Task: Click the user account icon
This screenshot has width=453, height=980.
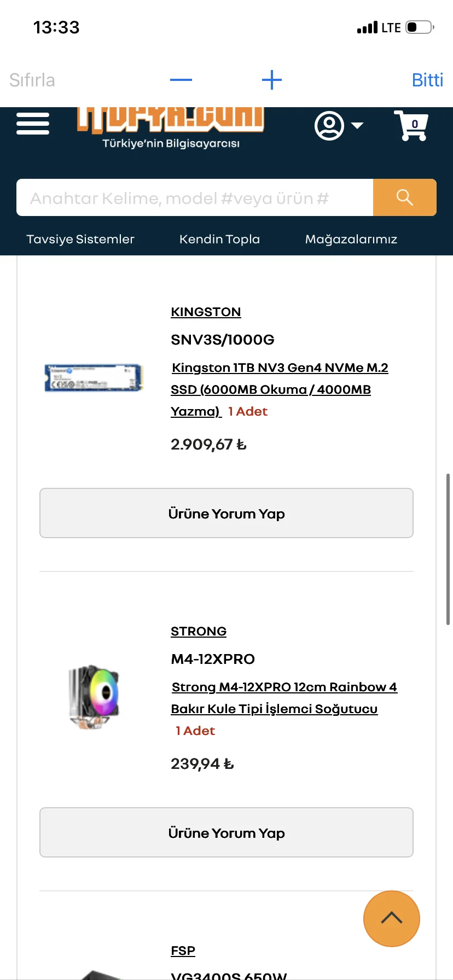Action: point(329,126)
